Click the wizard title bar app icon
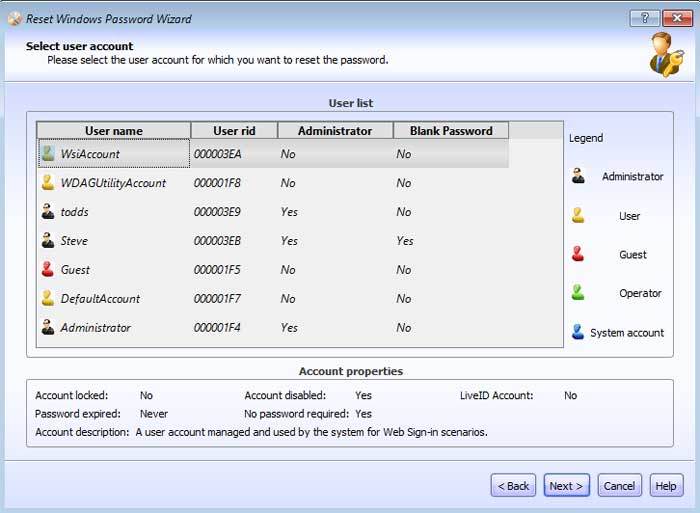 point(15,19)
